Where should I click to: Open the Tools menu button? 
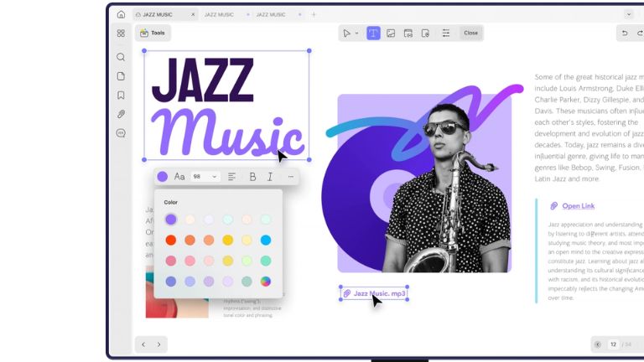click(153, 33)
